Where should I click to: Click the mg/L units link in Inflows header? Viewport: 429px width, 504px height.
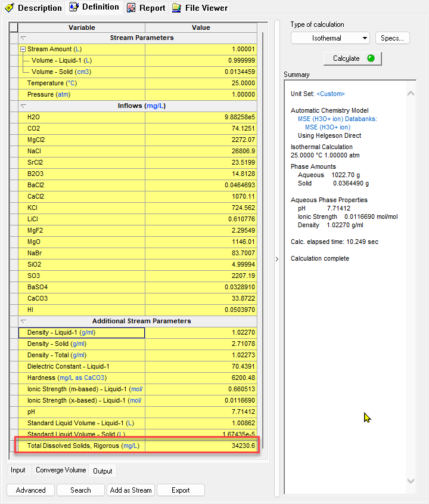155,106
